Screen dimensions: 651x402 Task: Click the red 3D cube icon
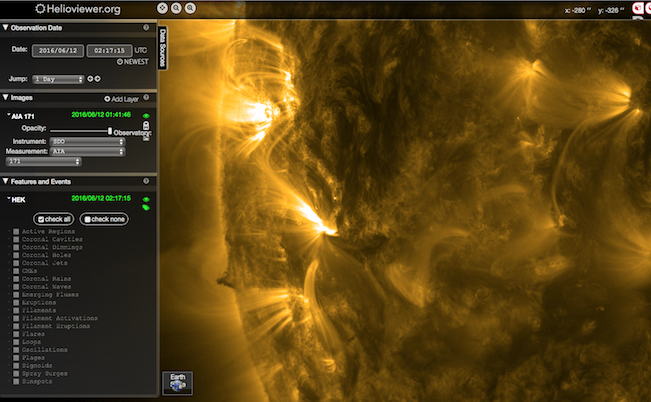point(638,8)
